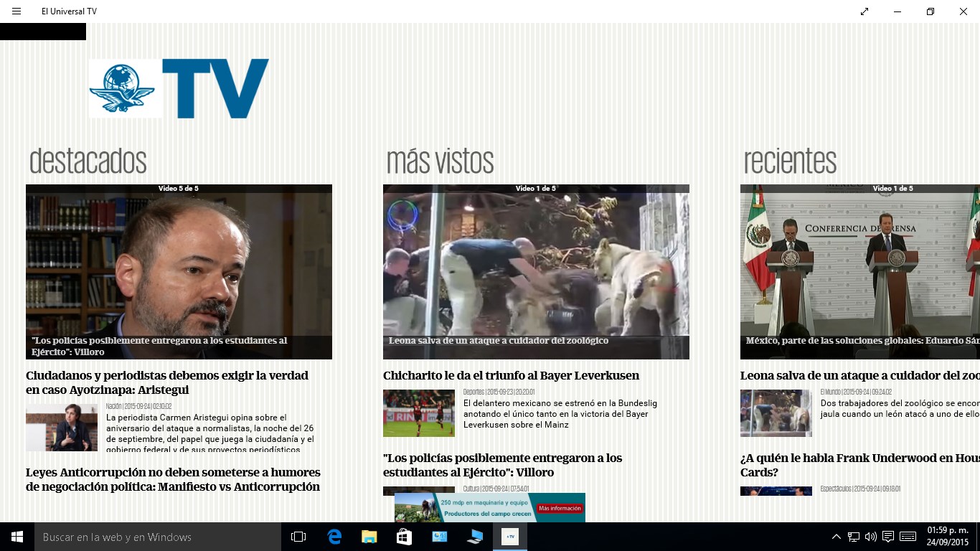Open the Action Center notifications icon
The width and height of the screenshot is (980, 551).
[x=888, y=537]
